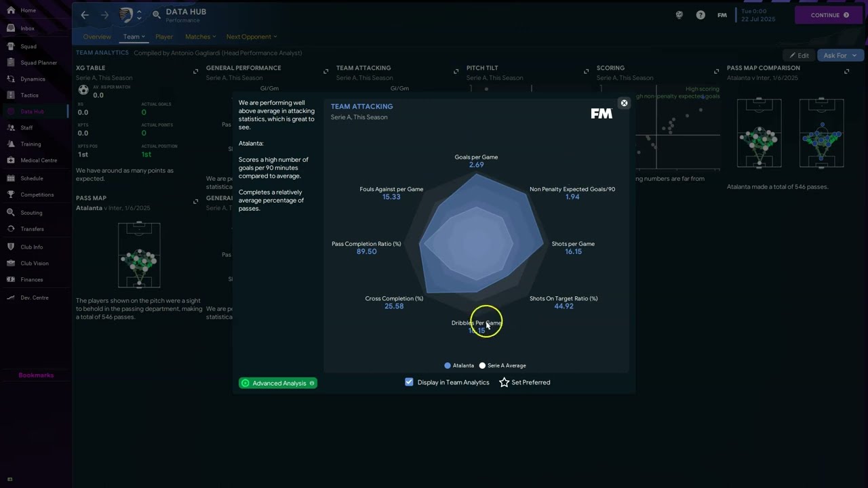Close the Team Attacking popup
868x488 pixels.
click(x=625, y=103)
